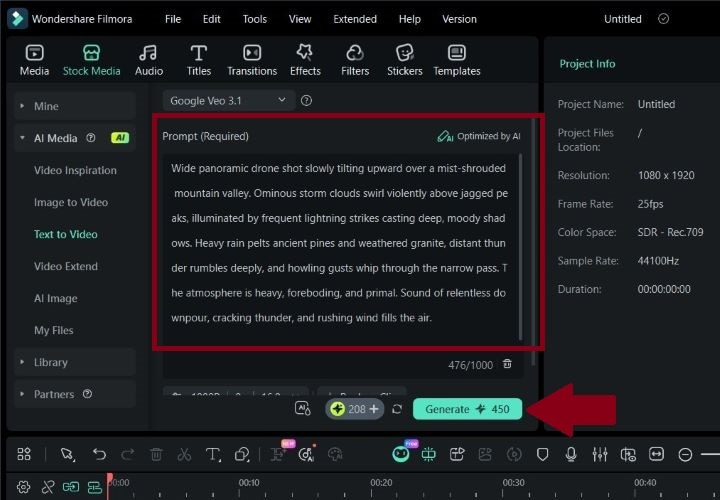Click the voiceover microphone icon
The height and width of the screenshot is (500, 720).
(571, 455)
